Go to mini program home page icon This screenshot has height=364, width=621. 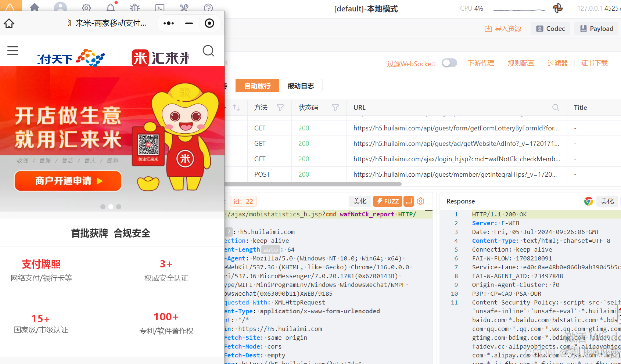tap(9, 24)
